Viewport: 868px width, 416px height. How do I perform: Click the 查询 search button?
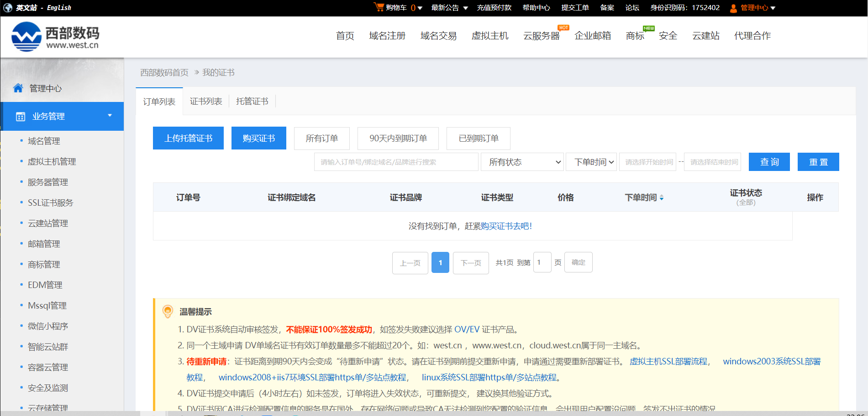(769, 162)
